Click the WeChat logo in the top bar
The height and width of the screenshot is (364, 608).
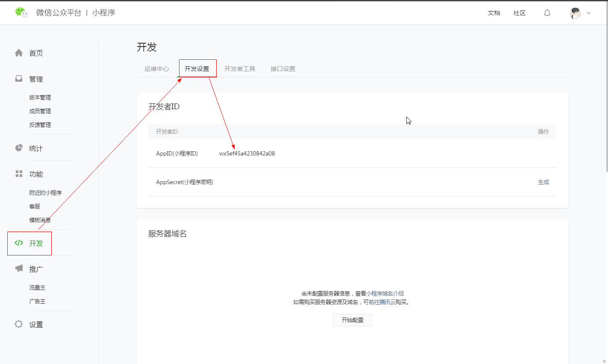pos(21,12)
